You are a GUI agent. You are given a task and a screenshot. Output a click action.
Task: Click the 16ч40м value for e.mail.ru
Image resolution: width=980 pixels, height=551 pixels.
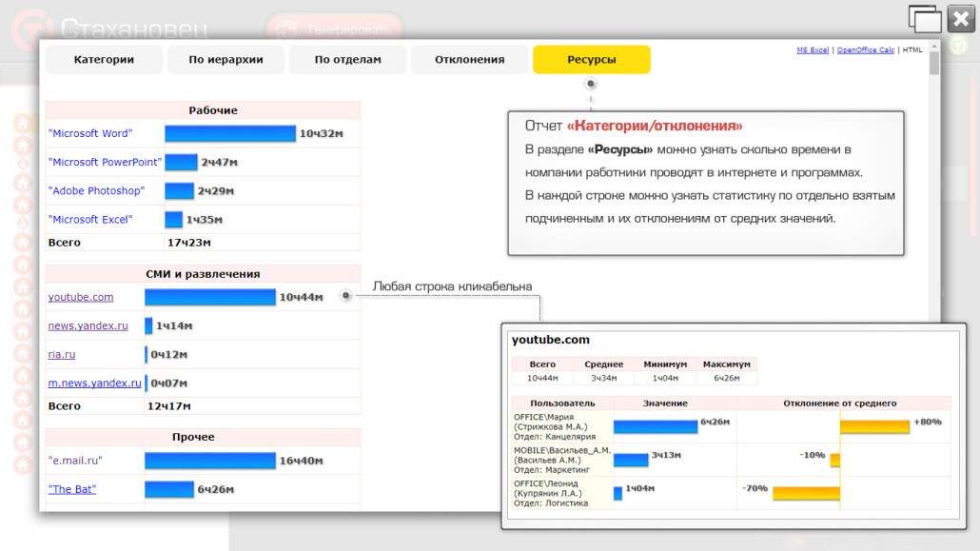[x=302, y=461]
